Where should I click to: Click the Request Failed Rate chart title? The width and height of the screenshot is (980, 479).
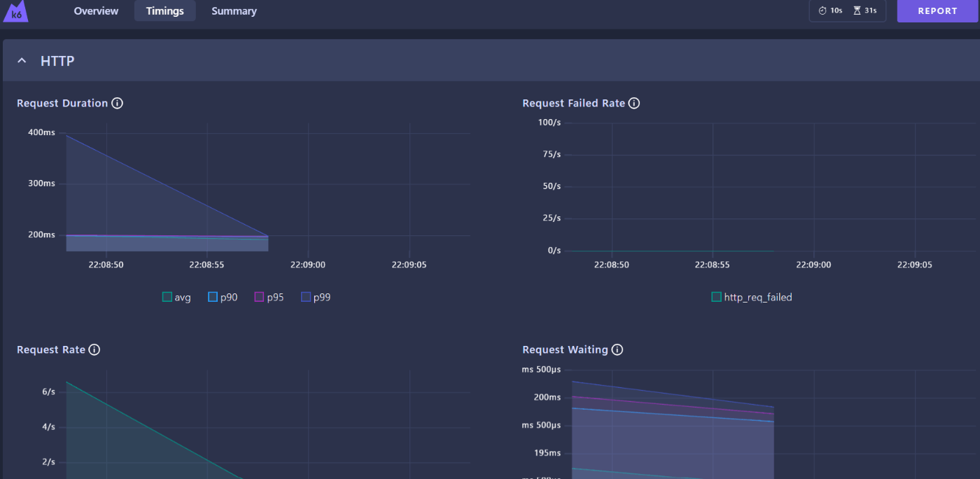click(573, 103)
